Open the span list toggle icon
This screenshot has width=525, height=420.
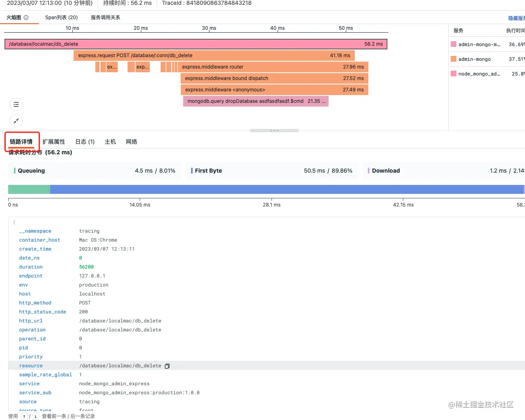click(16, 104)
